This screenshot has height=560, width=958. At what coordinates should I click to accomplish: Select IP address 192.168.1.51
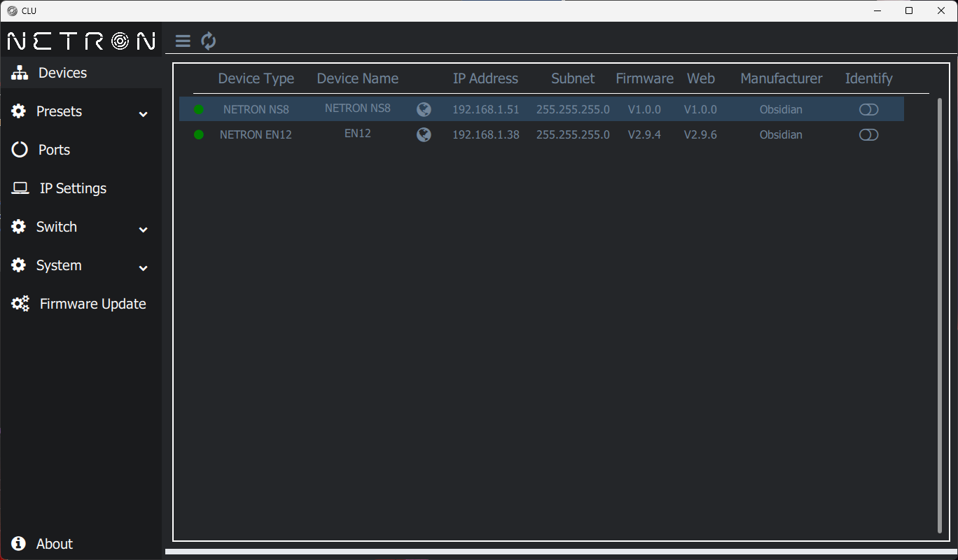pyautogui.click(x=486, y=109)
